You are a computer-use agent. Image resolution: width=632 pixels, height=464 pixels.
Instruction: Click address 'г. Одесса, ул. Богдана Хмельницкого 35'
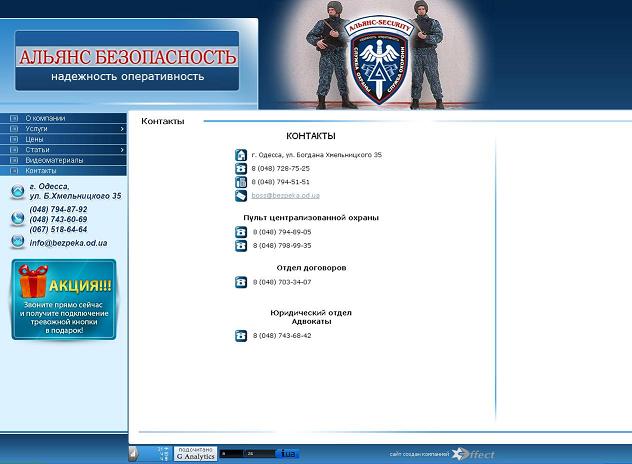point(317,155)
